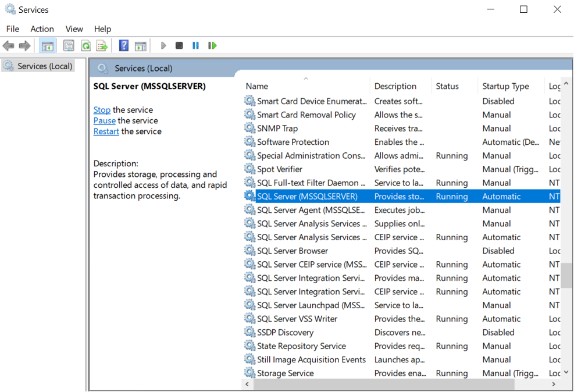Click the Start Service play icon
This screenshot has height=392, width=574.
pyautogui.click(x=163, y=45)
